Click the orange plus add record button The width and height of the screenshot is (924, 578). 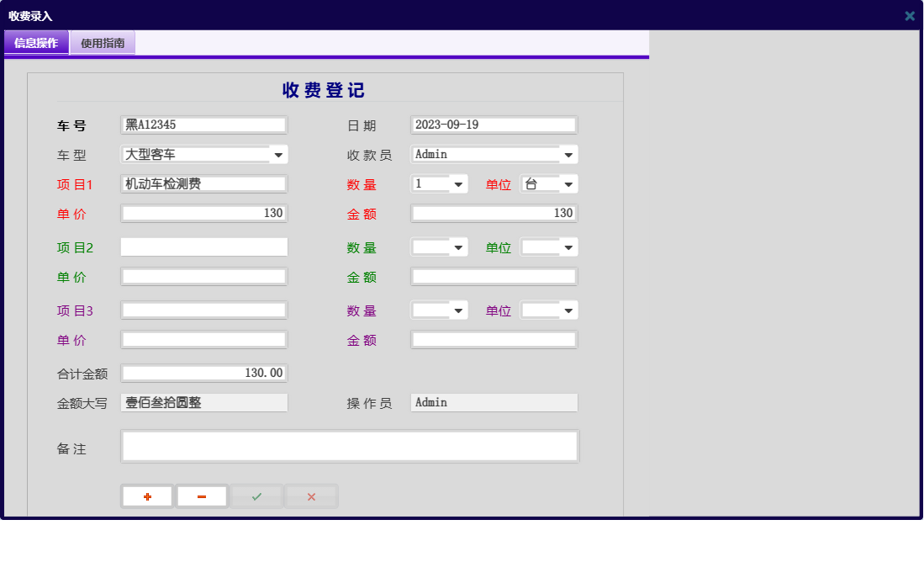pyautogui.click(x=147, y=496)
